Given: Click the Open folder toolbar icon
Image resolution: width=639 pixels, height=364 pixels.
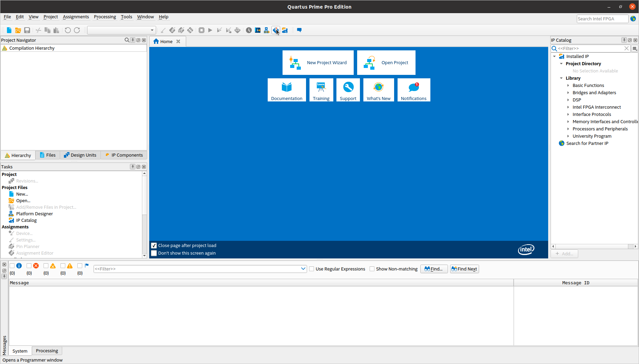Looking at the screenshot, I should pyautogui.click(x=18, y=30).
